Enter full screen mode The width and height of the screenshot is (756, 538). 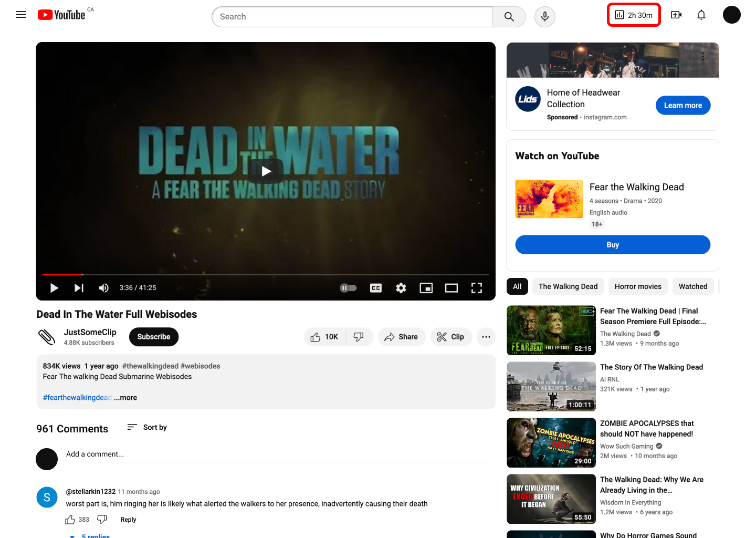(477, 288)
